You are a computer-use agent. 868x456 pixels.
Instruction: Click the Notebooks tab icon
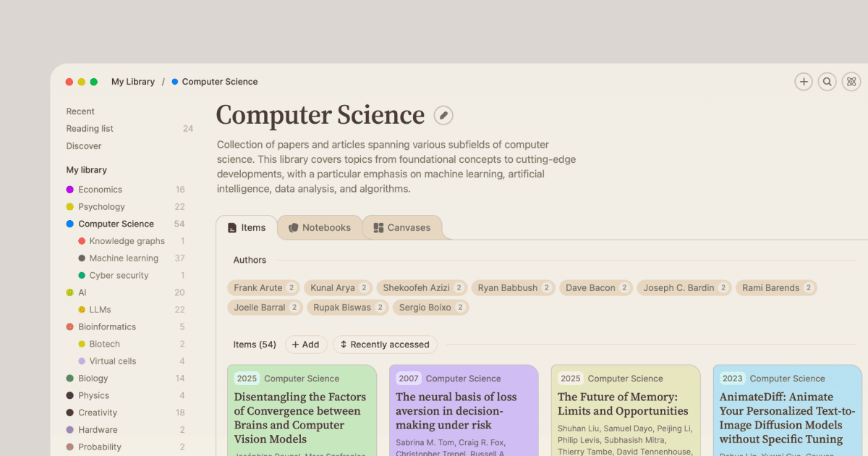coord(293,227)
